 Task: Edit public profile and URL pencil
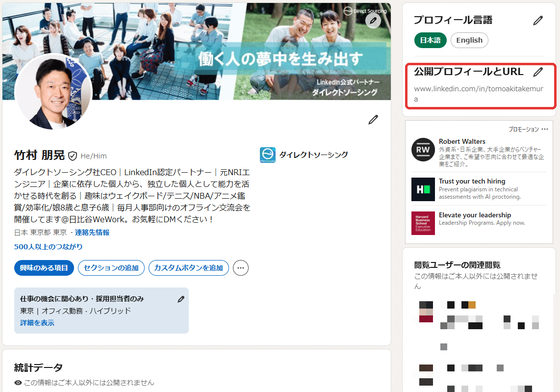pyautogui.click(x=538, y=72)
